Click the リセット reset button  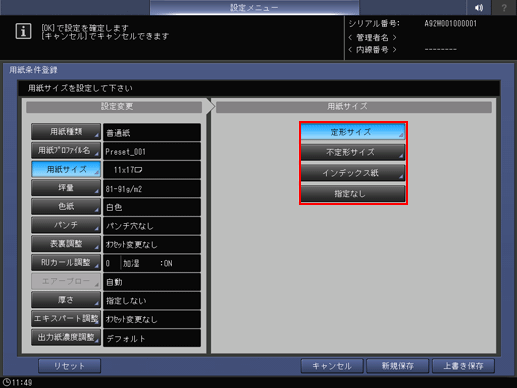[69, 366]
